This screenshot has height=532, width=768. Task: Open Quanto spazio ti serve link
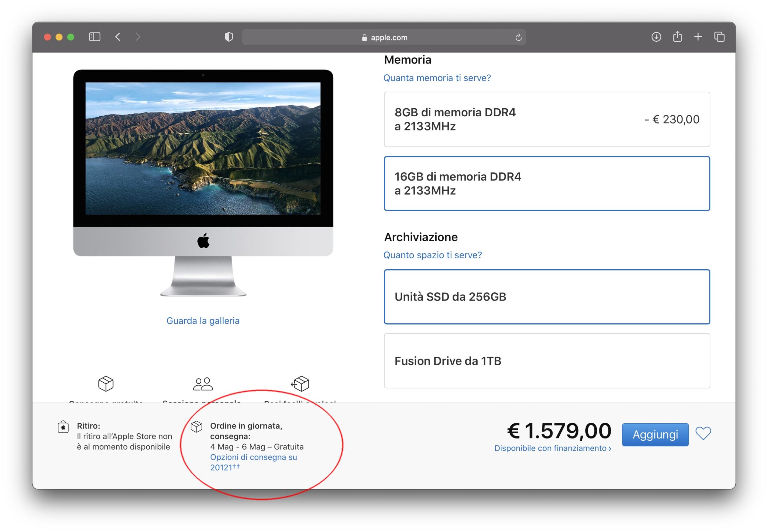coord(433,255)
